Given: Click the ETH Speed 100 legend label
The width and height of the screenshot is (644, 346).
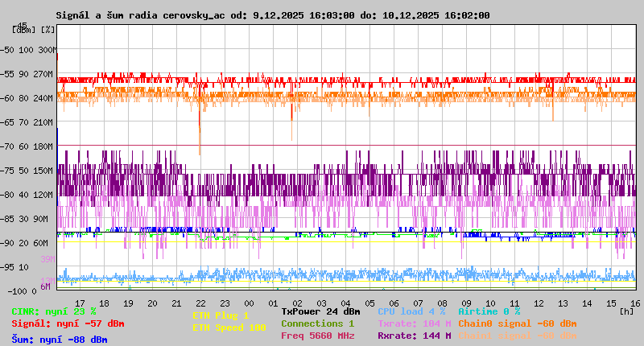Looking at the screenshot, I should 229,327.
